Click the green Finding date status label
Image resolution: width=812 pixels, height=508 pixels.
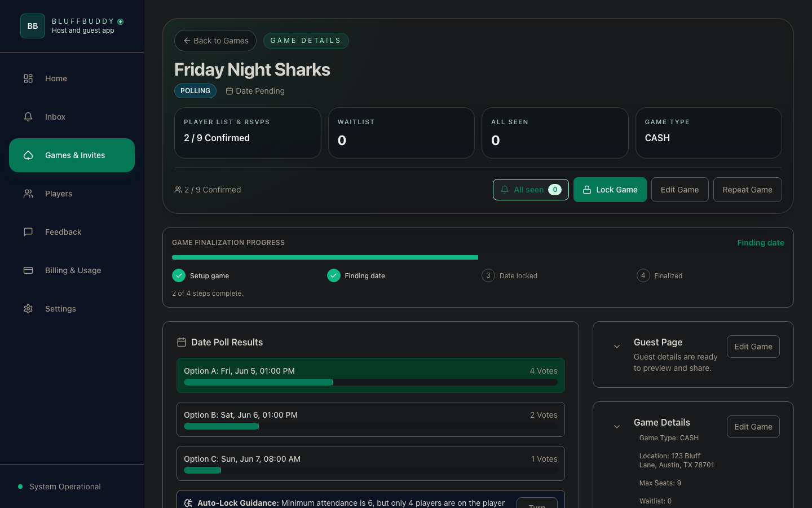coord(761,243)
